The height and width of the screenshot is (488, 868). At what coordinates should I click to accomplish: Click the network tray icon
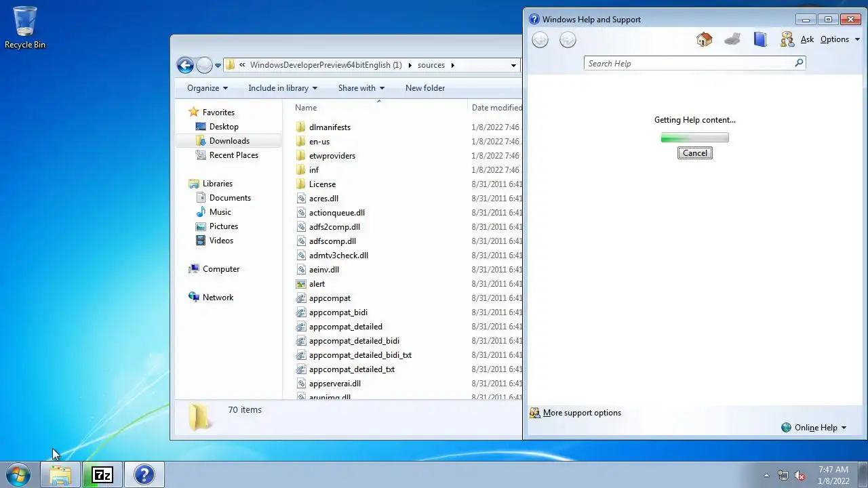pos(783,475)
